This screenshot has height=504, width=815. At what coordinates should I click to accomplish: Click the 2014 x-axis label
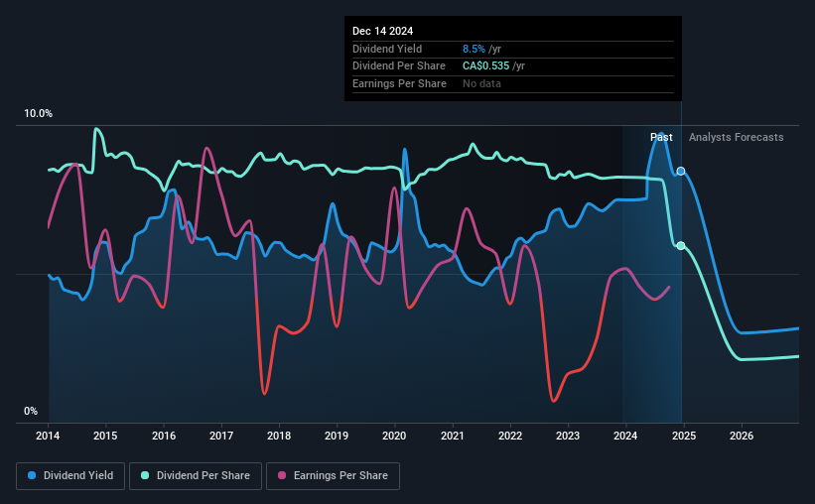[x=48, y=436]
